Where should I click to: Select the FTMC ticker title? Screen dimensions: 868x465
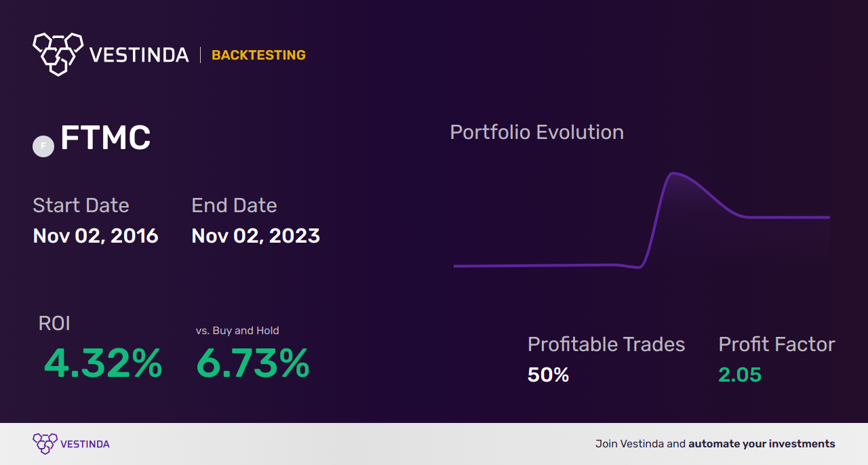point(105,138)
